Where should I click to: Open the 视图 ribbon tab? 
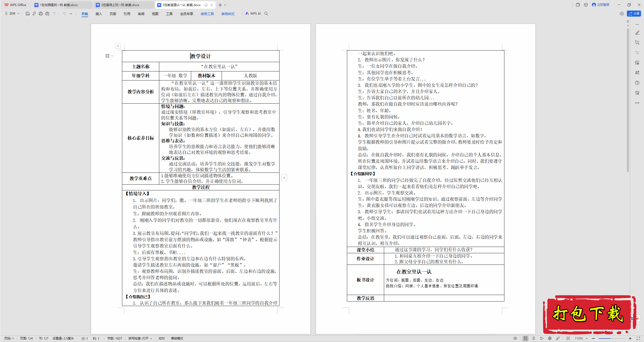click(155, 14)
